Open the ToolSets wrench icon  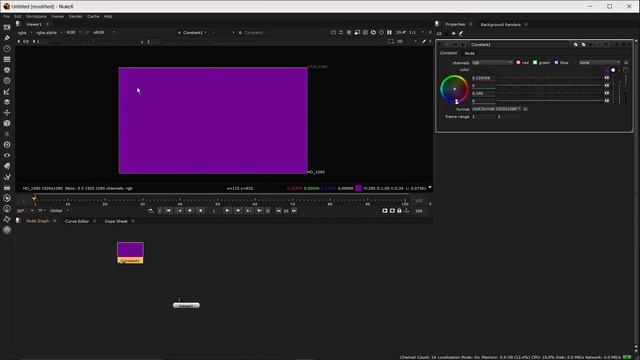(7, 177)
